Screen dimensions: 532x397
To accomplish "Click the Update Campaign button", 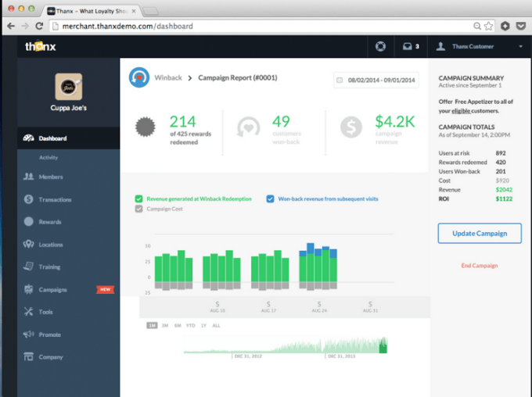I will [479, 233].
